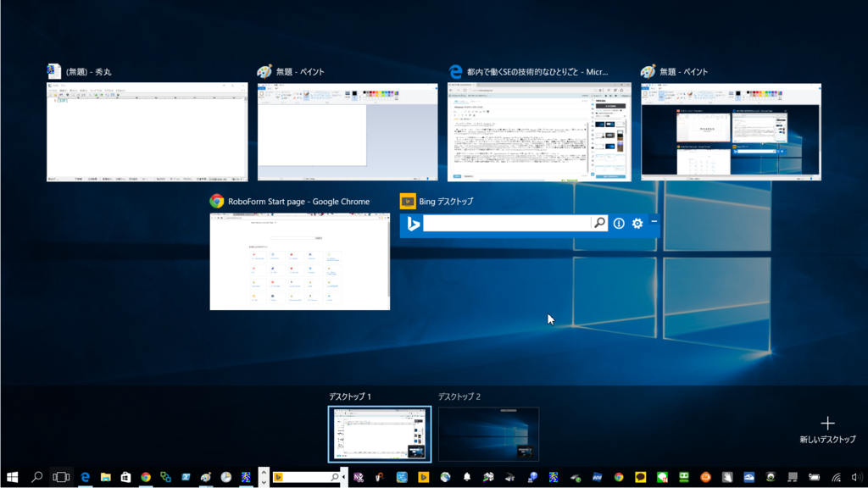Click the volume speaker tray icon
The width and height of the screenshot is (868, 488).
[857, 477]
